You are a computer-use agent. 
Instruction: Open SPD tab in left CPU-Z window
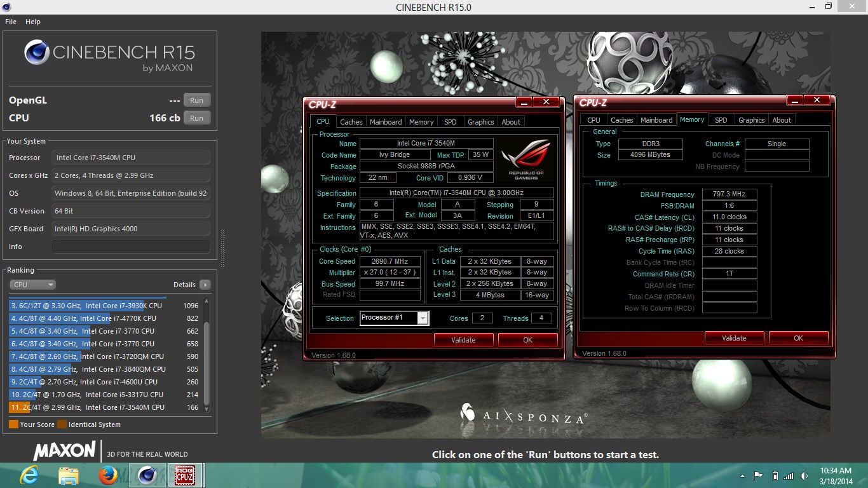coord(451,122)
